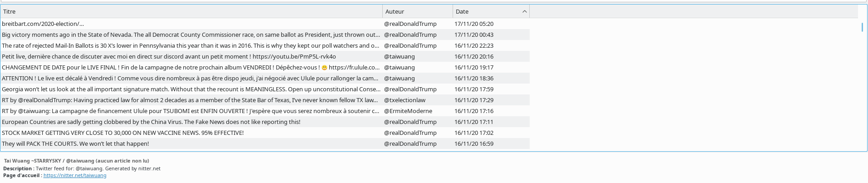Open the 'Georgia won't let us look' article
The image size is (868, 183).
click(265, 89)
